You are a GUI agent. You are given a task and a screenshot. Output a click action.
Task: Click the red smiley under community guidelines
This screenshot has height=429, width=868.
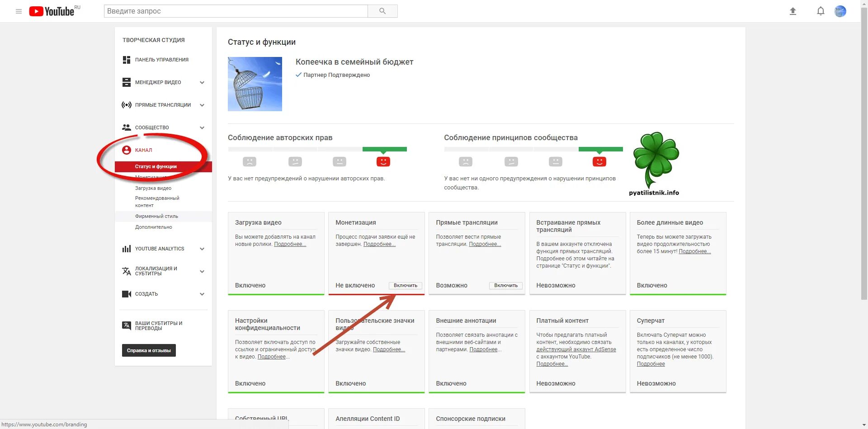(x=599, y=161)
